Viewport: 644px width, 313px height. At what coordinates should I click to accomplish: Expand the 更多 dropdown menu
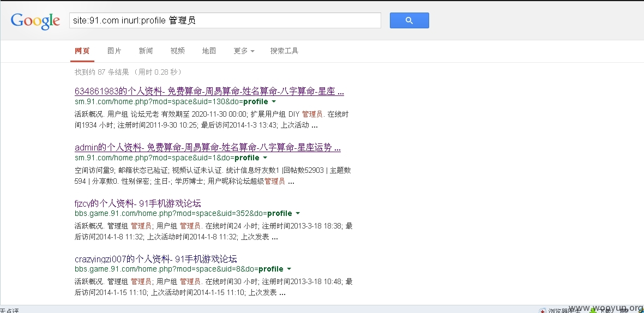(x=244, y=51)
